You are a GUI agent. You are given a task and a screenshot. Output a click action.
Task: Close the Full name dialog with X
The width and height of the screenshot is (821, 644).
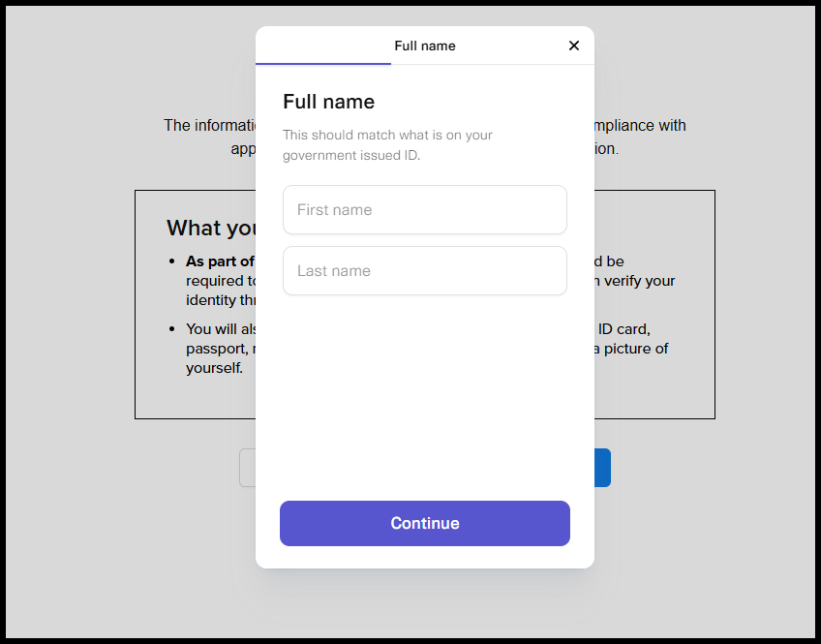coord(574,46)
